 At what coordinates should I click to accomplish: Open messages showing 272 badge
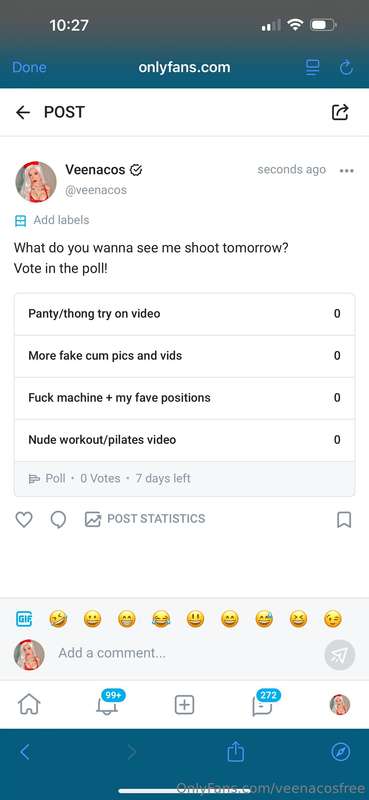tap(263, 704)
